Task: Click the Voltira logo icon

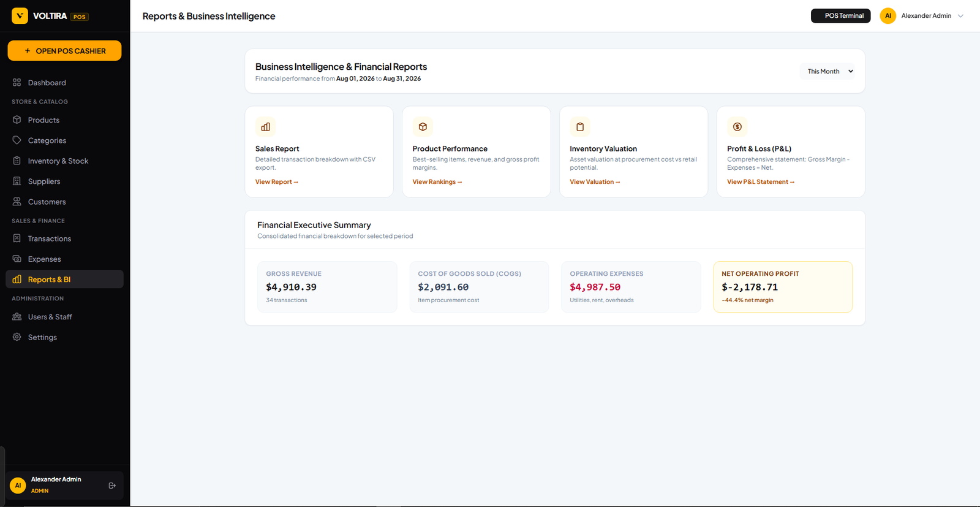Action: point(20,16)
